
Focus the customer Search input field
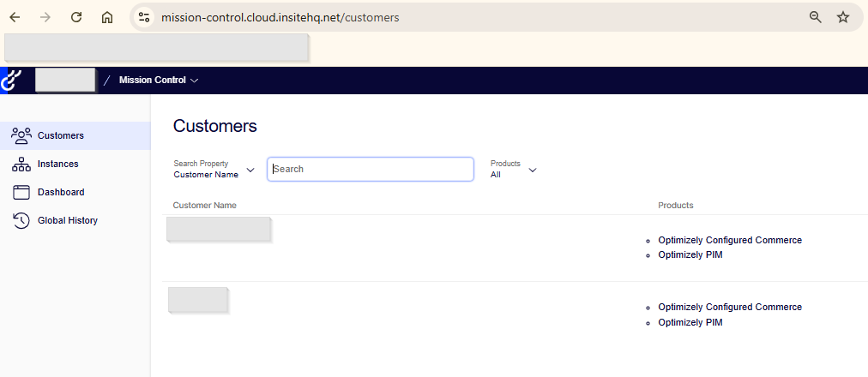(x=371, y=170)
